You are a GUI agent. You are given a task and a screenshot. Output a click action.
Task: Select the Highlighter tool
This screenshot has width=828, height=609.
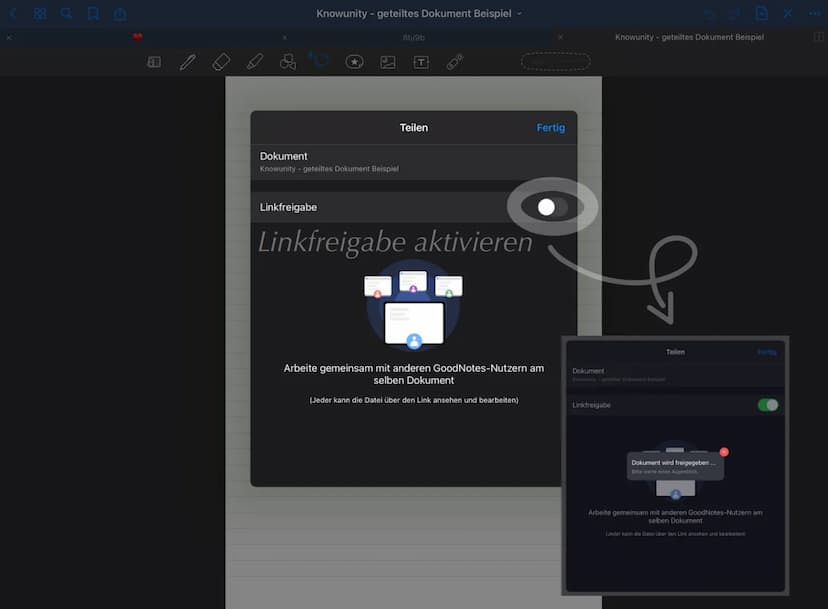[255, 62]
